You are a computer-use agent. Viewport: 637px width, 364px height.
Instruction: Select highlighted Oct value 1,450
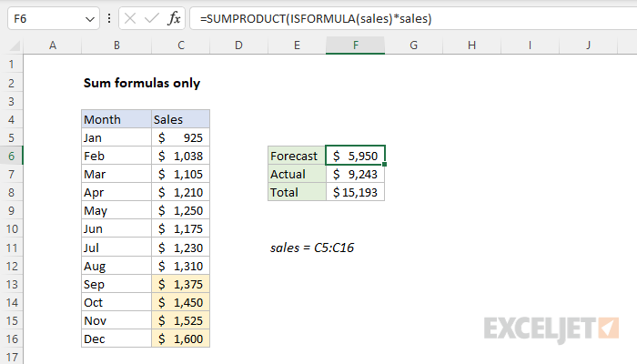click(x=181, y=303)
